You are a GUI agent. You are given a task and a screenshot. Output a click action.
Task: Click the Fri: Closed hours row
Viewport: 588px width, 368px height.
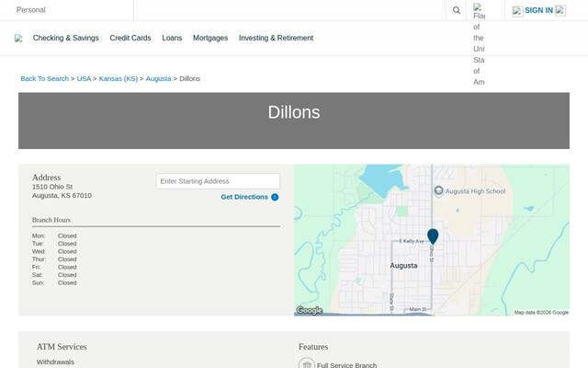[54, 267]
